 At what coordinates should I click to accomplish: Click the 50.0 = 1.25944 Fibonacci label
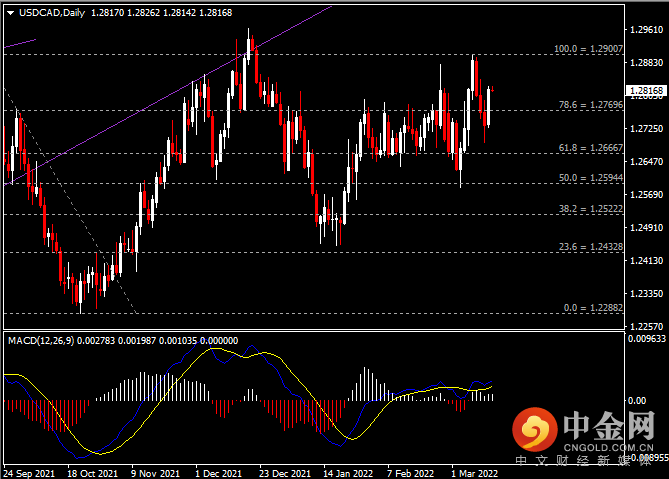[x=591, y=177]
